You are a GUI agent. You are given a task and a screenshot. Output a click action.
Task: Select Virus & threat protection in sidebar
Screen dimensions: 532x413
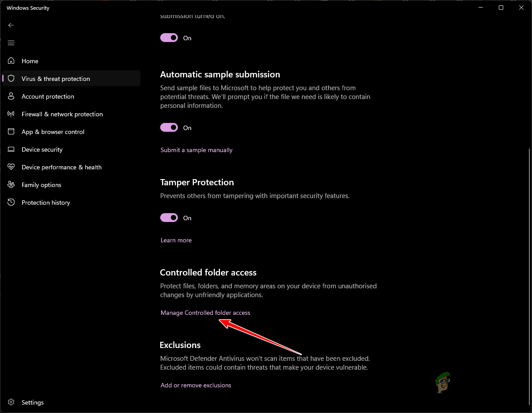(56, 78)
